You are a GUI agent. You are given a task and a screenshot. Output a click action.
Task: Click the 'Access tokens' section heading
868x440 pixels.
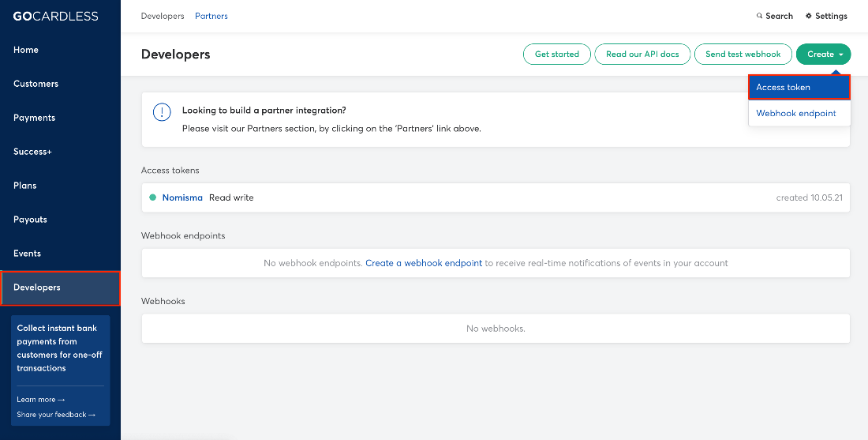[170, 170]
